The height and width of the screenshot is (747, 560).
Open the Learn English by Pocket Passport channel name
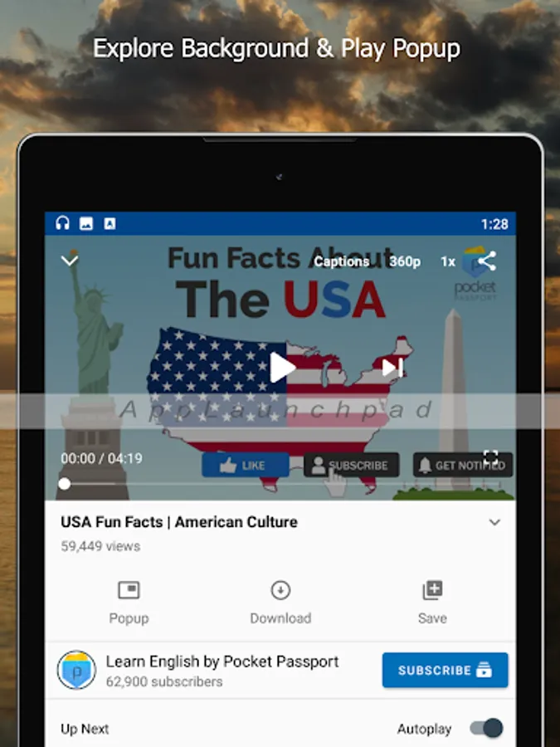pos(222,662)
